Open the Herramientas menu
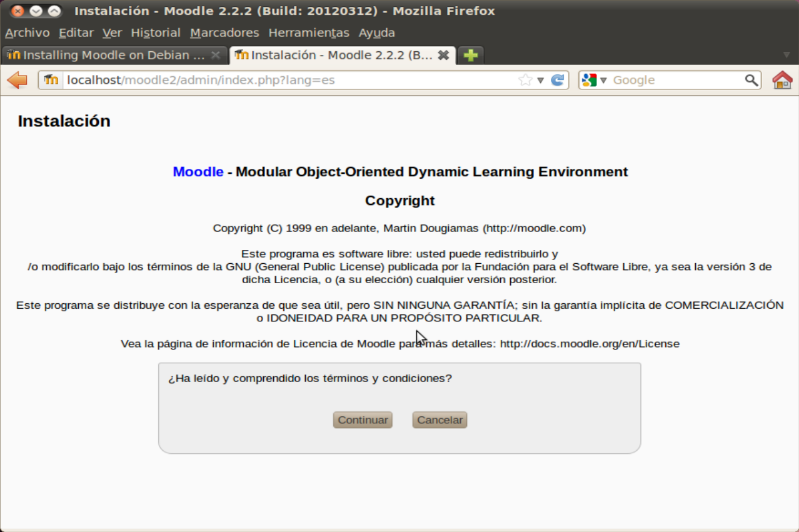This screenshot has width=799, height=532. point(308,33)
